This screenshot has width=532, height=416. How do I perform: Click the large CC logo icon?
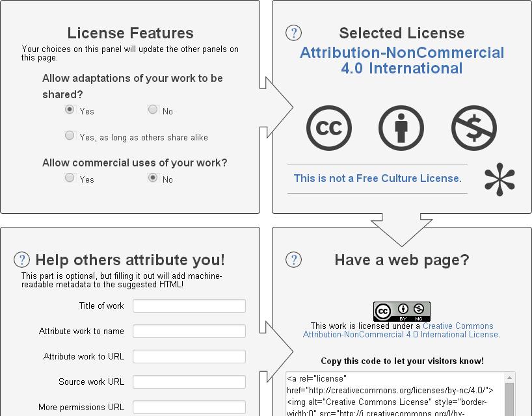pyautogui.click(x=329, y=128)
